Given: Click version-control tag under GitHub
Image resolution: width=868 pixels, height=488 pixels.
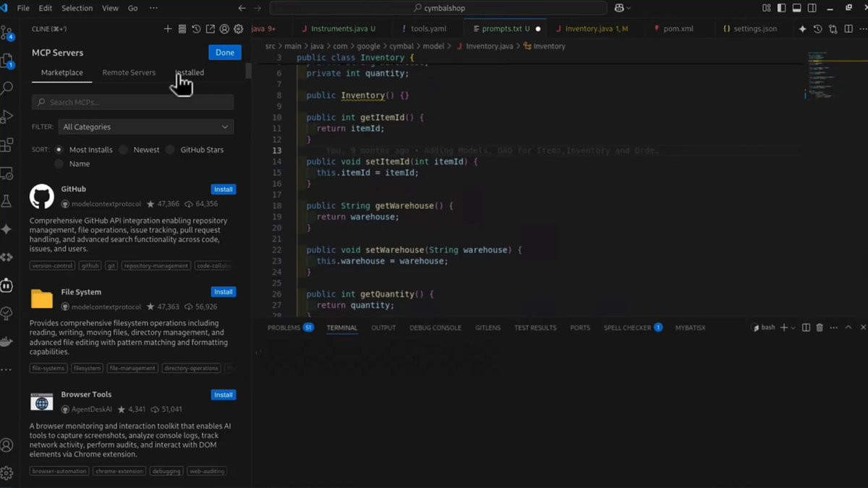Looking at the screenshot, I should pos(53,265).
